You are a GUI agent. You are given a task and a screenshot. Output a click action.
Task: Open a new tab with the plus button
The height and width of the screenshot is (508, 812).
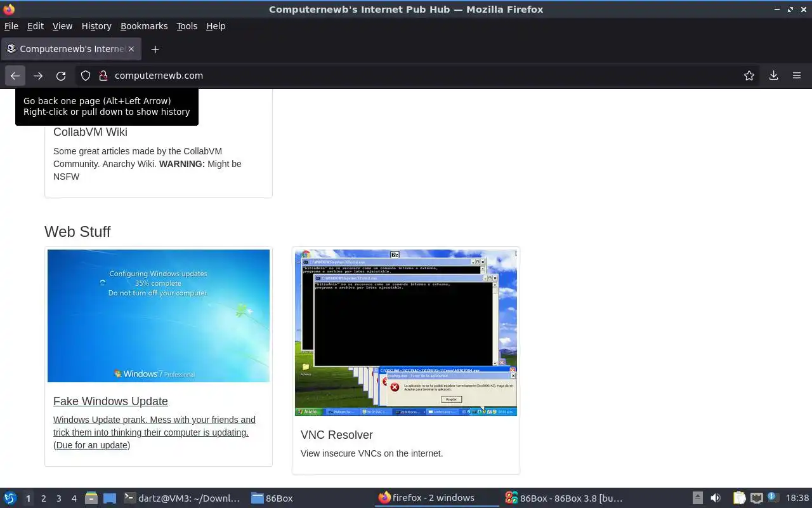click(155, 49)
